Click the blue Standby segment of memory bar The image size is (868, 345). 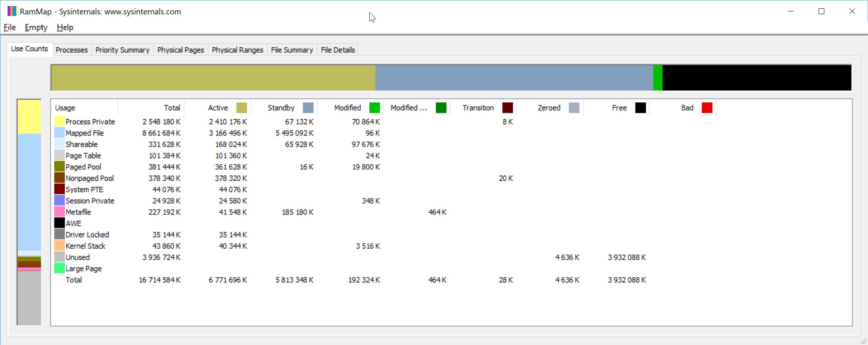click(x=514, y=77)
